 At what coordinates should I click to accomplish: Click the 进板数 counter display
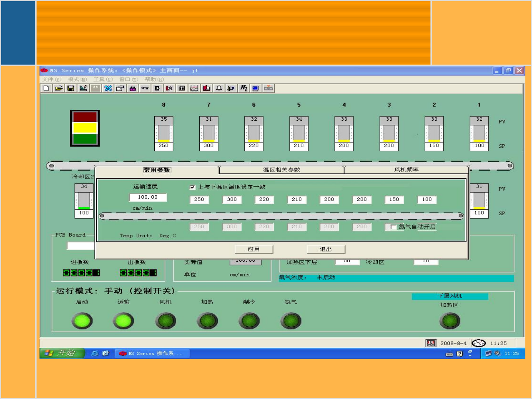click(x=81, y=273)
